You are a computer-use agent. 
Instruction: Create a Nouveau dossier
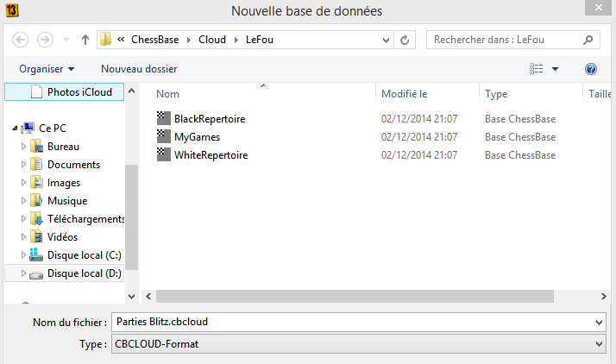139,69
